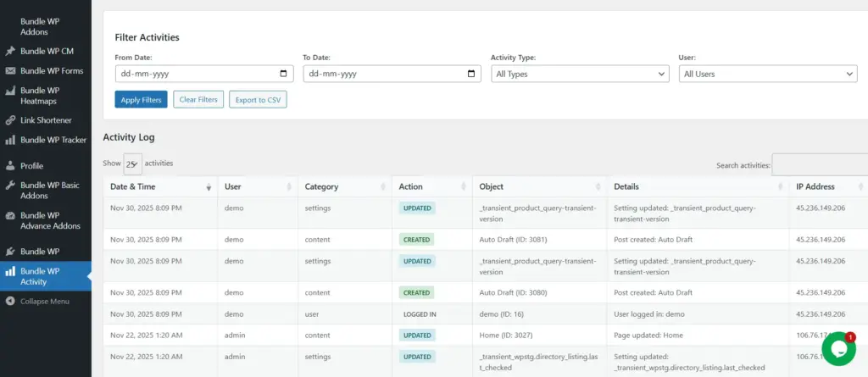Screen dimensions: 868x377
Task: Click the Bundle WP Tracker bar-chart icon
Action: [10, 140]
